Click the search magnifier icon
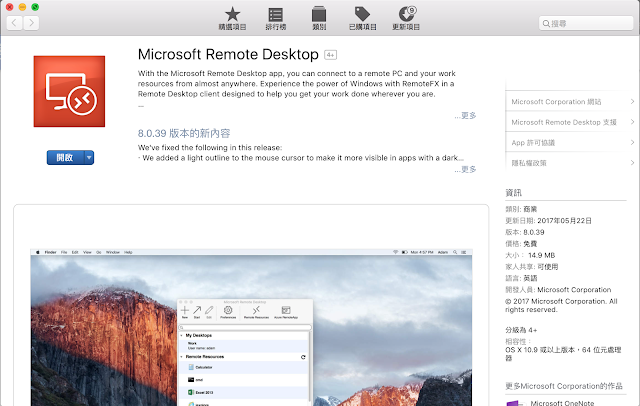 click(x=546, y=24)
